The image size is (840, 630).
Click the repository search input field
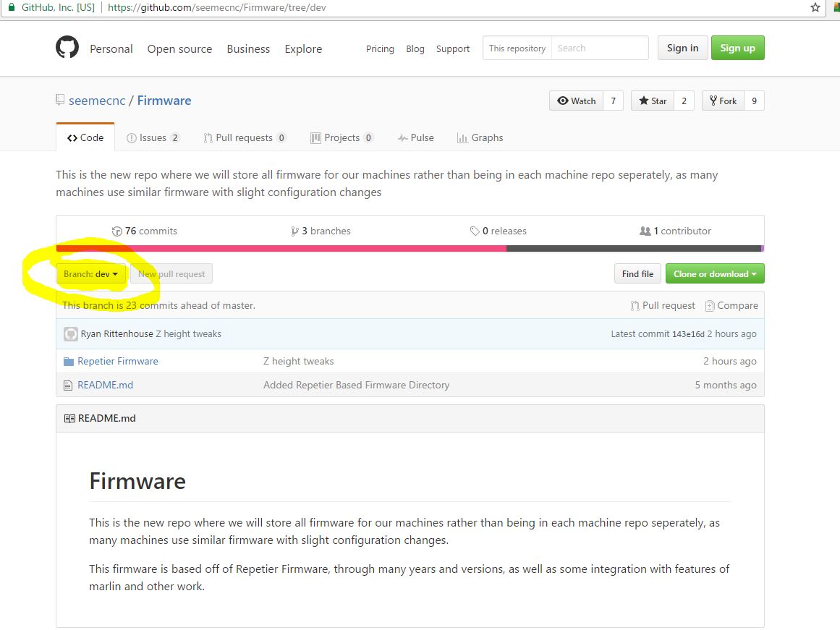[599, 48]
